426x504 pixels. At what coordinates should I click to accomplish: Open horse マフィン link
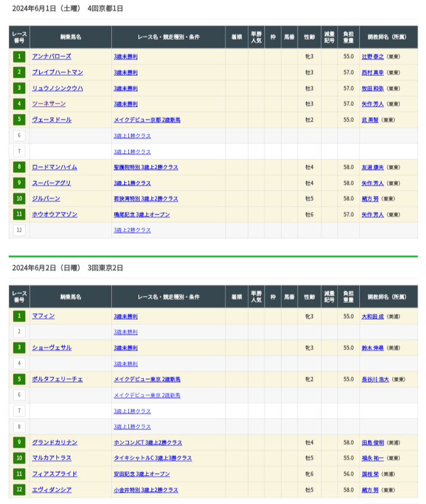[x=43, y=316]
